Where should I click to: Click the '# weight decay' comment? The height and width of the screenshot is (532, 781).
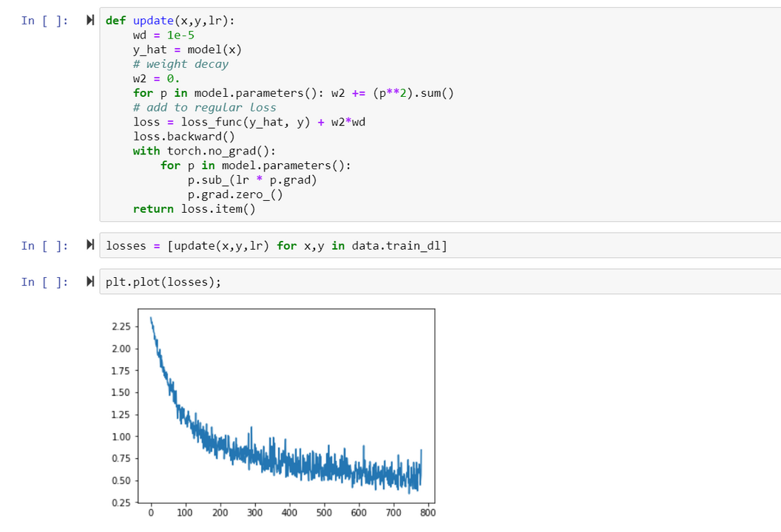pyautogui.click(x=180, y=64)
